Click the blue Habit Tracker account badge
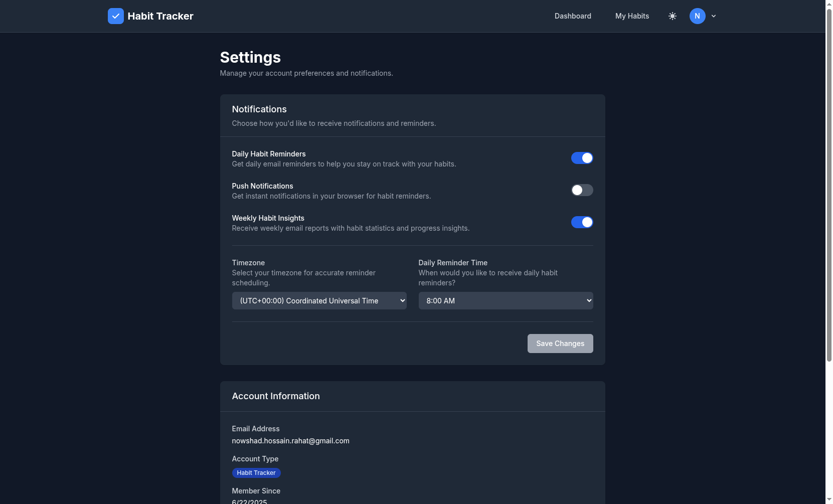Image resolution: width=833 pixels, height=504 pixels. (256, 473)
